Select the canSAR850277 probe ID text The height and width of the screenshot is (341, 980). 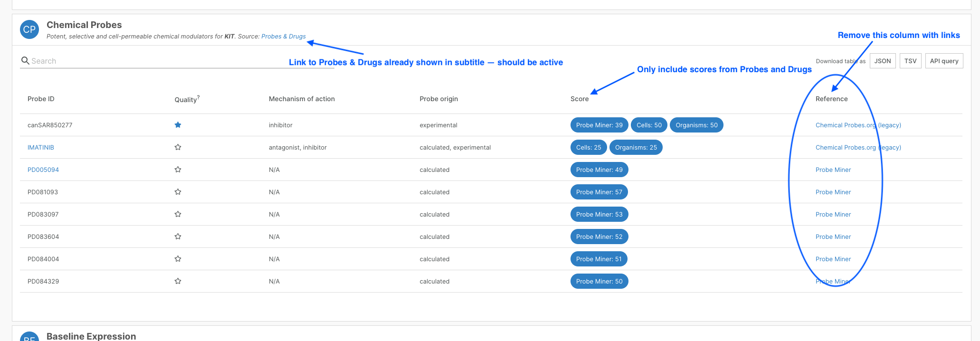(x=50, y=125)
